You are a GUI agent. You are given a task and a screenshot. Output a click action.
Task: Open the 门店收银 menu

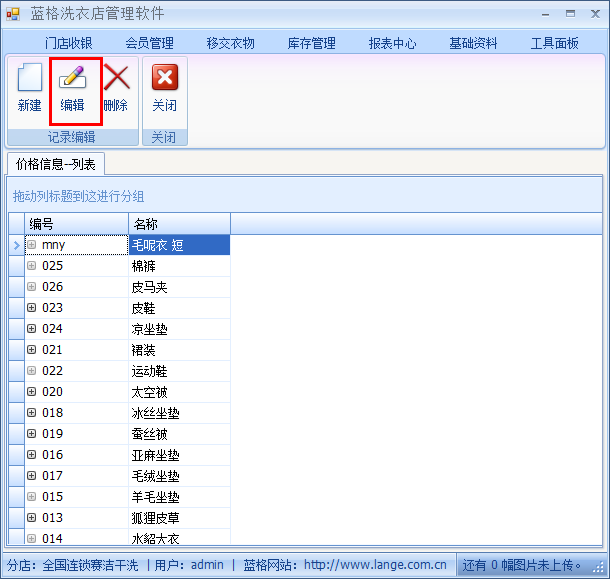coord(68,43)
